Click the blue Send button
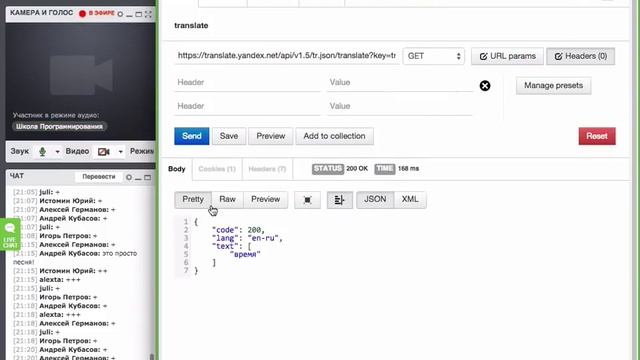The height and width of the screenshot is (360, 640). 191,136
